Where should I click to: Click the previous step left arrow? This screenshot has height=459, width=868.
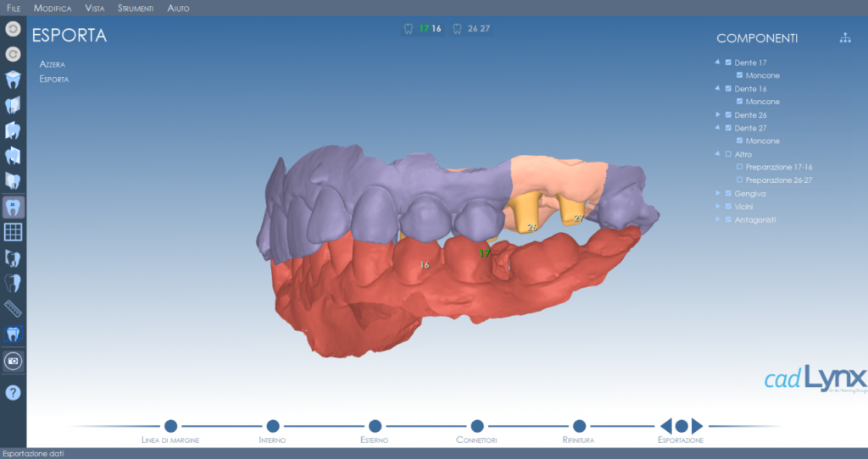[x=666, y=426]
